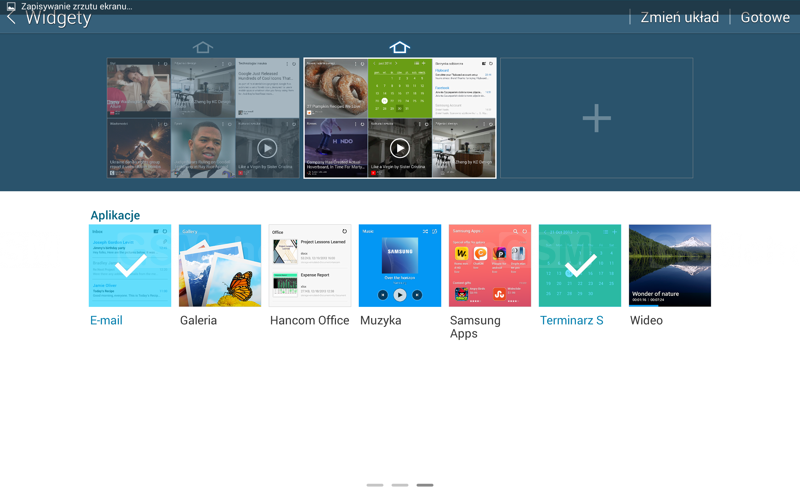Tap Gotowe to finish
Viewport: 800px width, 500px height.
point(765,18)
